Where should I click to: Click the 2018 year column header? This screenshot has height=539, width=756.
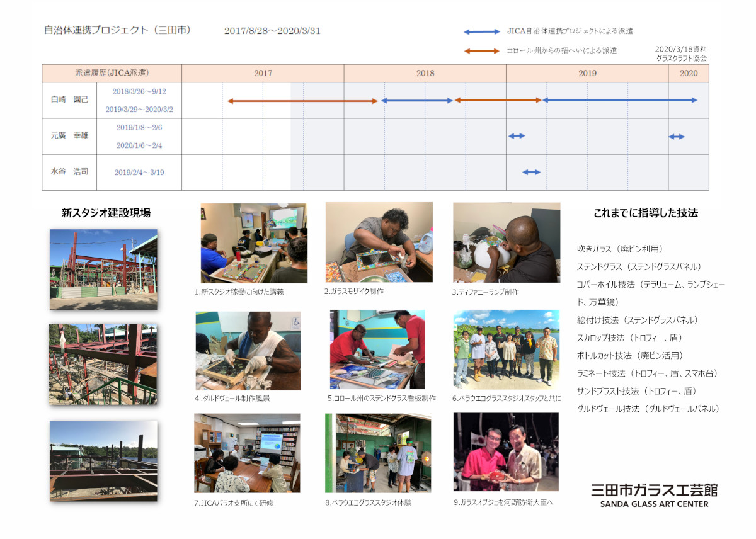pyautogui.click(x=425, y=73)
